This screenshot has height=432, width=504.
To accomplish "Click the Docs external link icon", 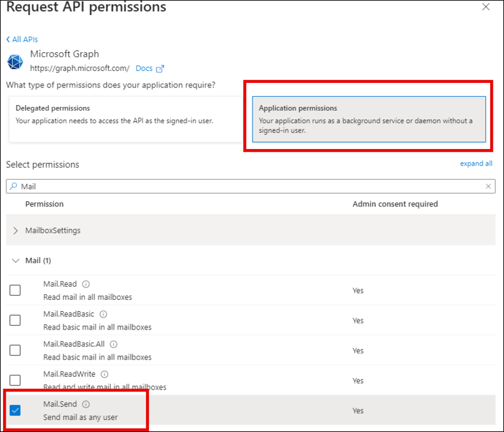I will click(160, 69).
